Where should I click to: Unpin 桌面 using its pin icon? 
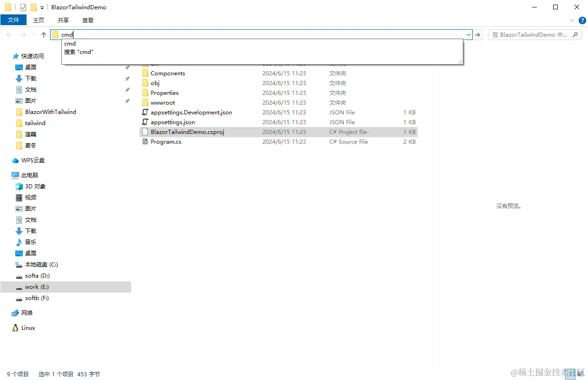click(x=127, y=67)
